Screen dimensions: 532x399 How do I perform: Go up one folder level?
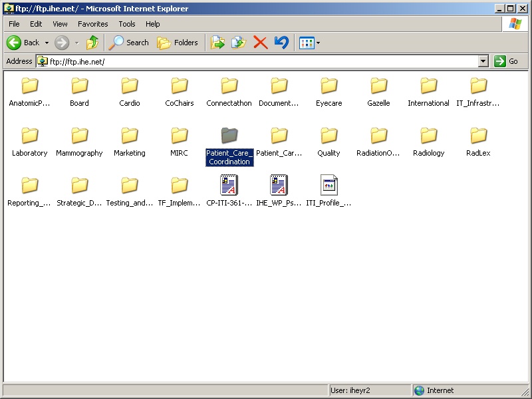(92, 43)
